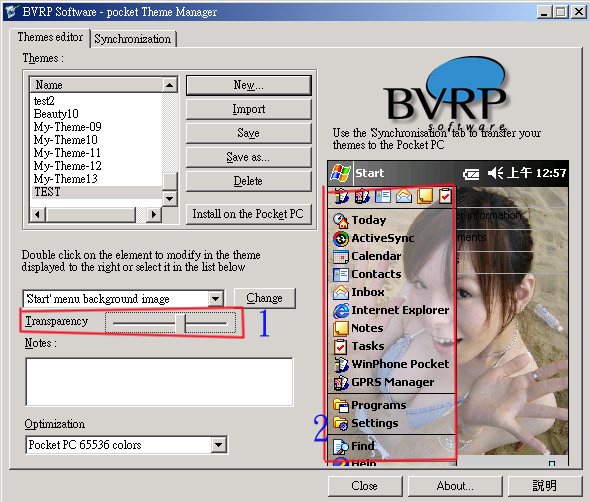Click the second shortcut icon in preview's top row
590x502 pixels.
coord(362,196)
